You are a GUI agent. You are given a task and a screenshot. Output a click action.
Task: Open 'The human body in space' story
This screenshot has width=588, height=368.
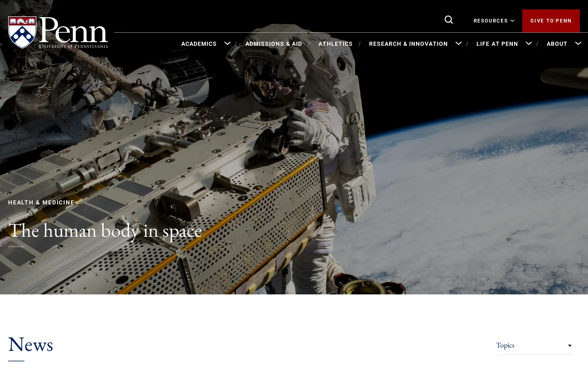[x=105, y=231]
